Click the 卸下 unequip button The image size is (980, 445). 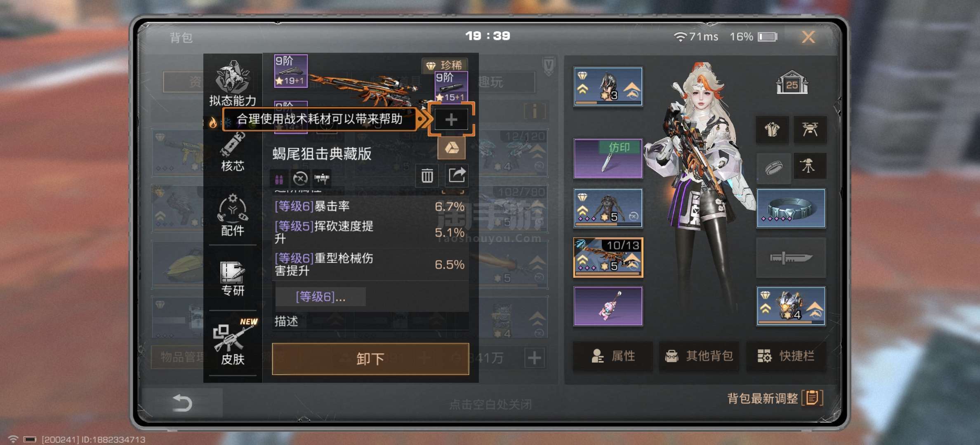pyautogui.click(x=370, y=359)
